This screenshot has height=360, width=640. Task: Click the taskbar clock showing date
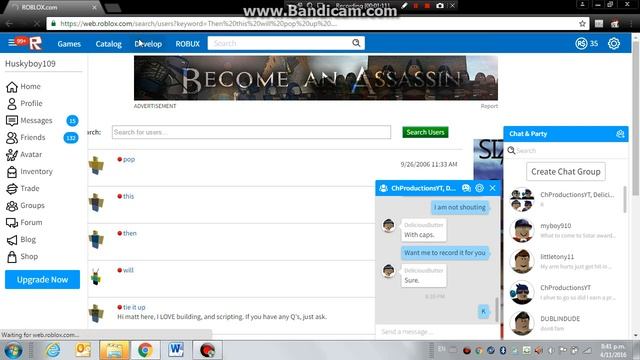[x=613, y=350]
